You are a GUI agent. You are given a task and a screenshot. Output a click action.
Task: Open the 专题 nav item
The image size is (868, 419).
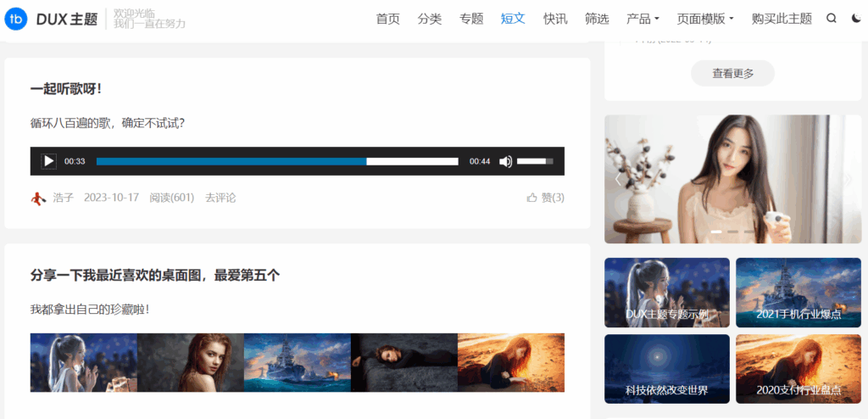click(471, 19)
